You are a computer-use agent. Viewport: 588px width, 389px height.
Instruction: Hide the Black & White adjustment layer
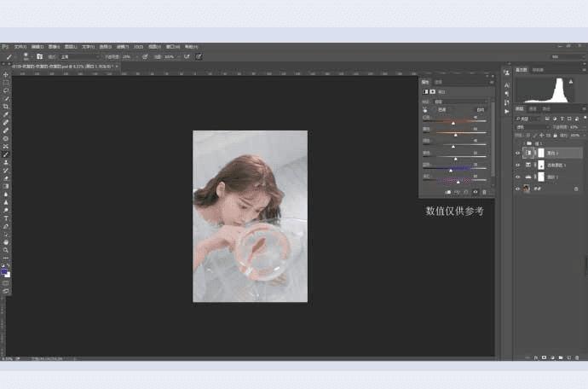pyautogui.click(x=517, y=153)
